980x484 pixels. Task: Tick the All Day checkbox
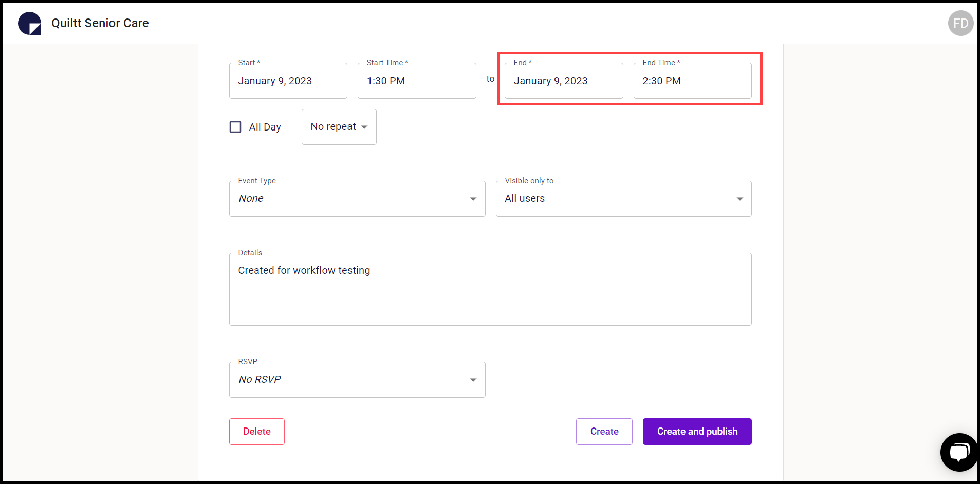[x=235, y=127]
